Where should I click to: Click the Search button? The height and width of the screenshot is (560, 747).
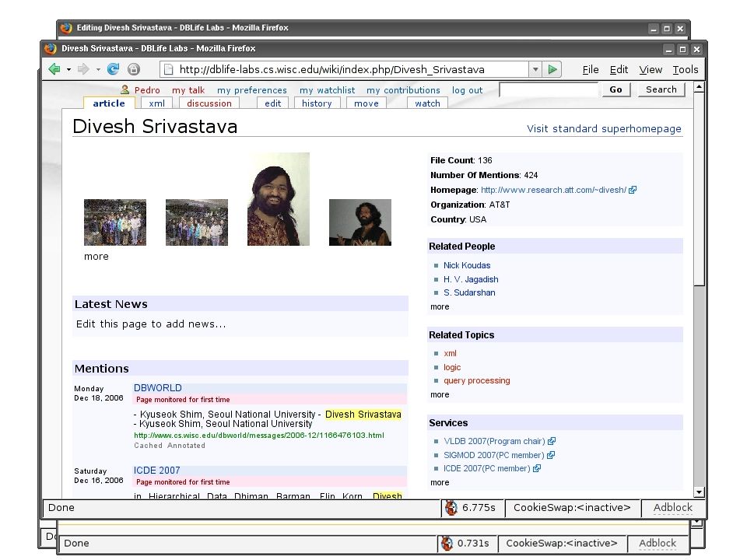click(661, 89)
